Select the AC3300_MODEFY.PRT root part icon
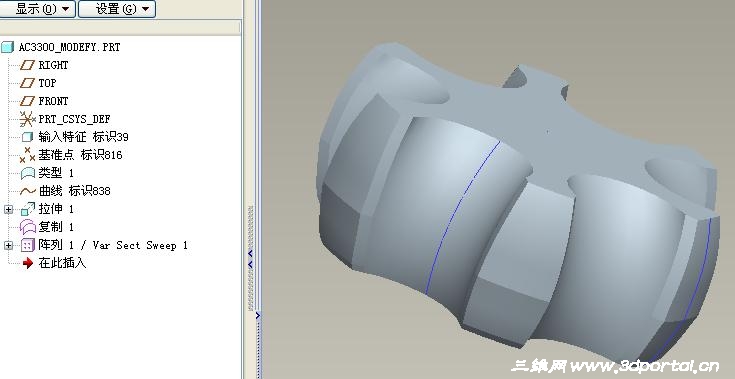This screenshot has width=735, height=379. click(x=8, y=47)
